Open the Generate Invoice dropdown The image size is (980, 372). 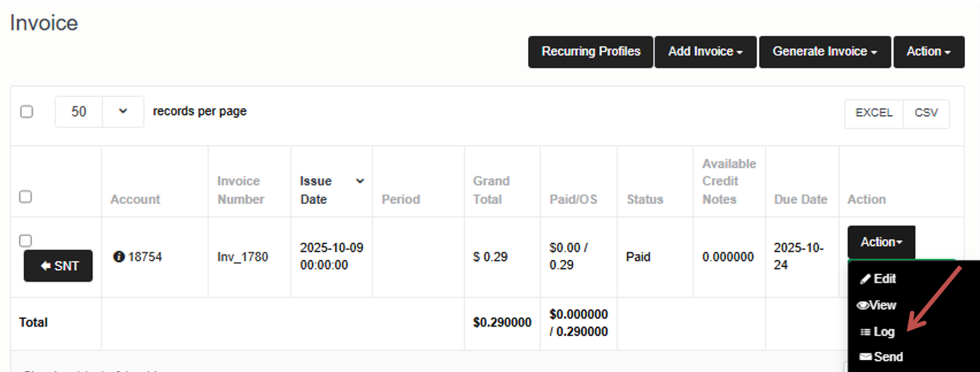(825, 52)
